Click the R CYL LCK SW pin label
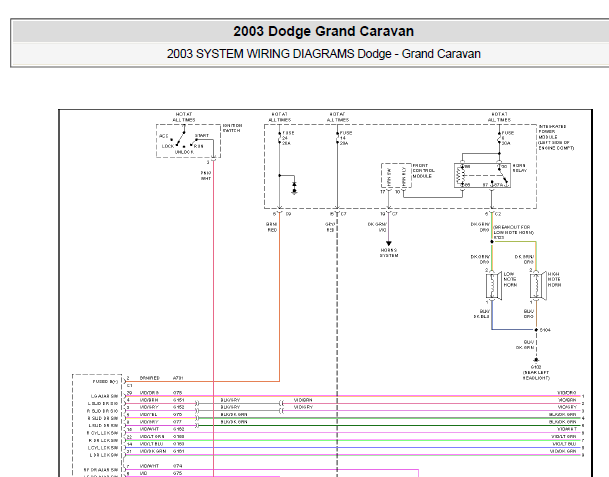609x477 pixels. pyautogui.click(x=102, y=433)
